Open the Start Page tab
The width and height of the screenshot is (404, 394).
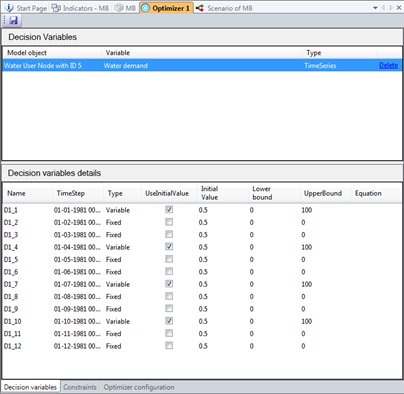point(27,8)
